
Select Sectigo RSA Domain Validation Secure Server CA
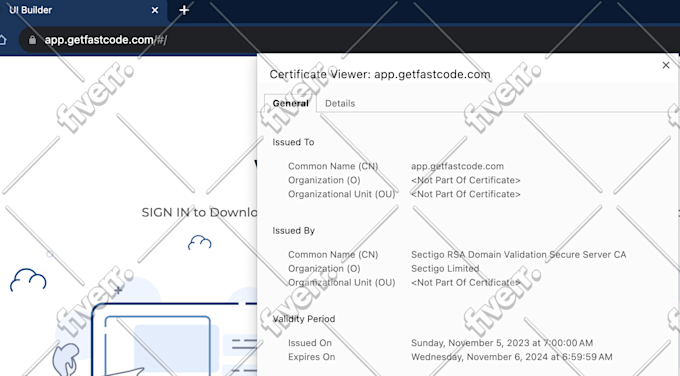(519, 255)
